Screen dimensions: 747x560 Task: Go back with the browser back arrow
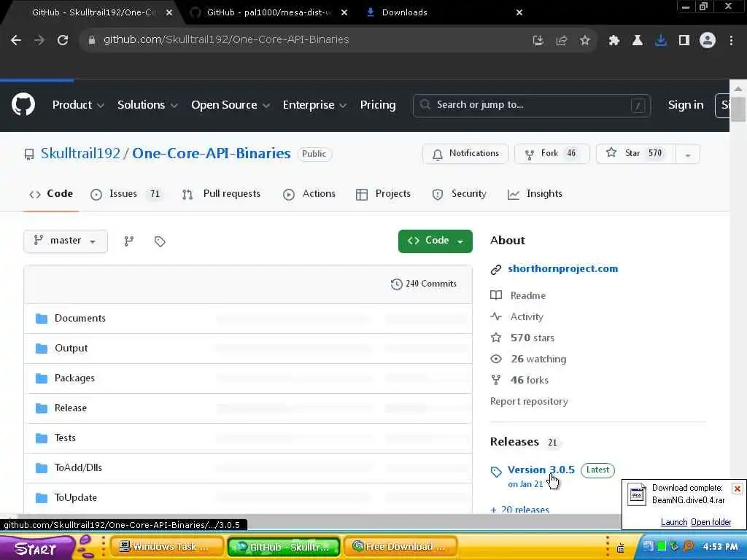(16, 40)
